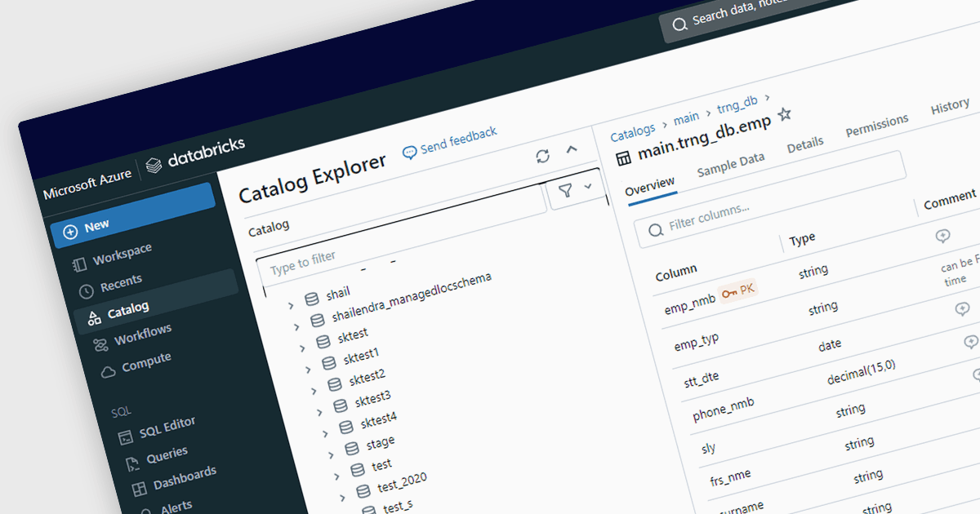Select test_2020 schema in the tree
This screenshot has width=980, height=514.
[x=402, y=483]
